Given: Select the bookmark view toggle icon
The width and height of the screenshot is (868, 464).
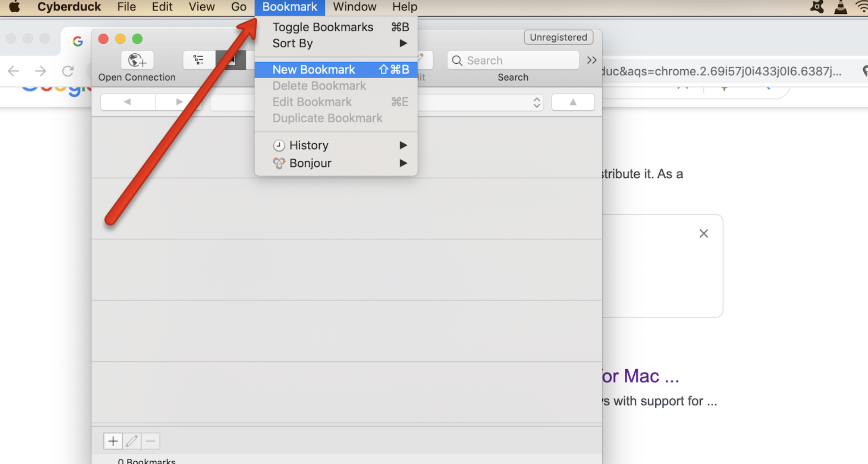Looking at the screenshot, I should click(231, 60).
